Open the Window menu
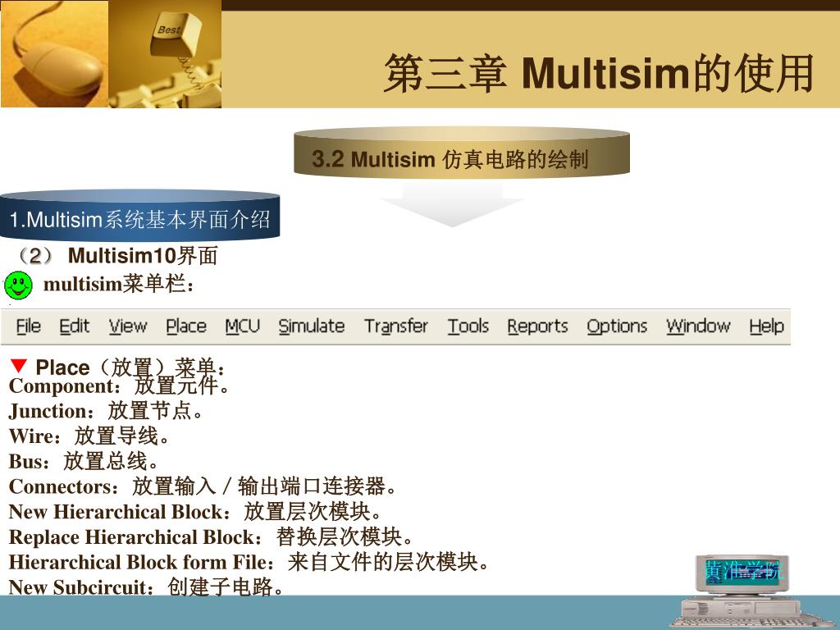Screen dimensions: 840x630 click(698, 326)
